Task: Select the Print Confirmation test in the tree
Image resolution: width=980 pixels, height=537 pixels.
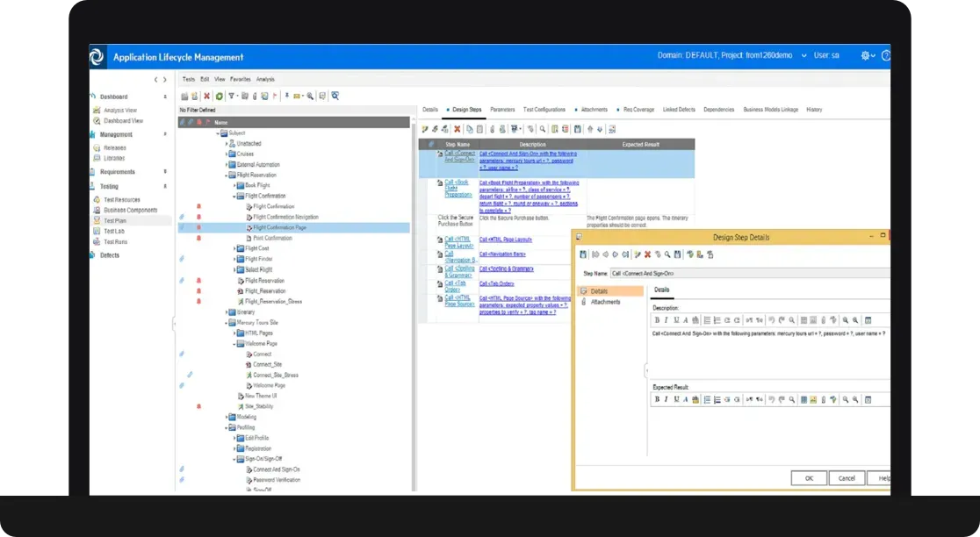Action: [x=272, y=238]
